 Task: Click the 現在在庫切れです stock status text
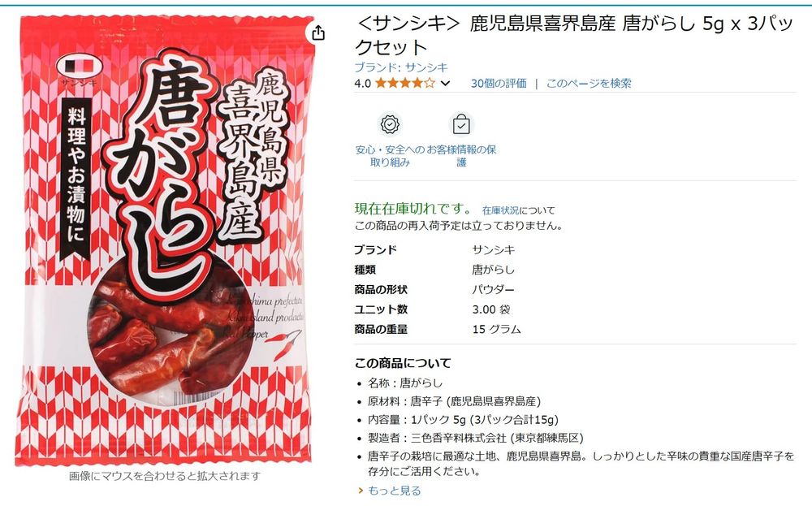click(412, 209)
